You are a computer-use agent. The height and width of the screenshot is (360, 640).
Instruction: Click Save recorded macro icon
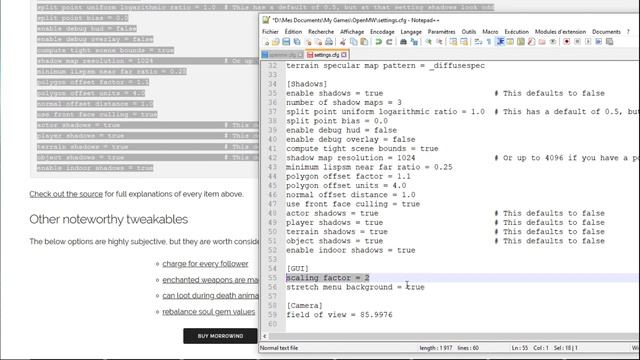pyautogui.click(x=609, y=42)
